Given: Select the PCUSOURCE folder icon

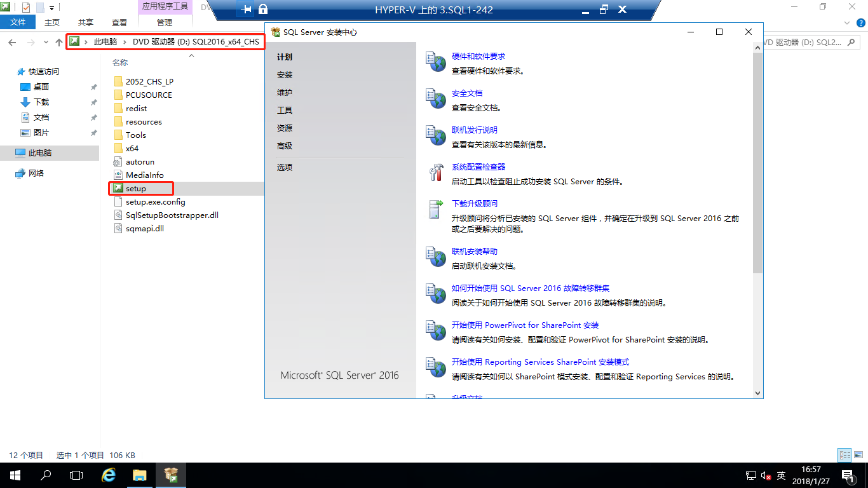Looking at the screenshot, I should (x=118, y=95).
